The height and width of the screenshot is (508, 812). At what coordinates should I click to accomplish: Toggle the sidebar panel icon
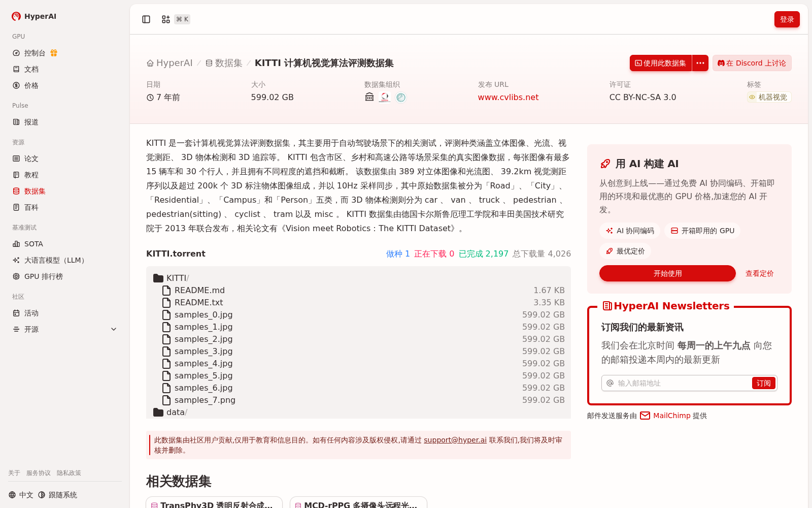point(146,19)
